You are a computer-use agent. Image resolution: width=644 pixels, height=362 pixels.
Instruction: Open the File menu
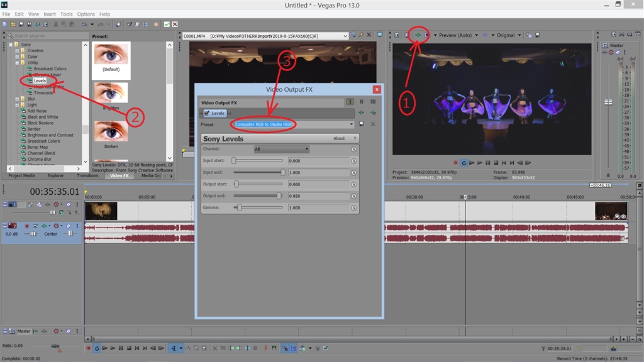click(x=6, y=14)
